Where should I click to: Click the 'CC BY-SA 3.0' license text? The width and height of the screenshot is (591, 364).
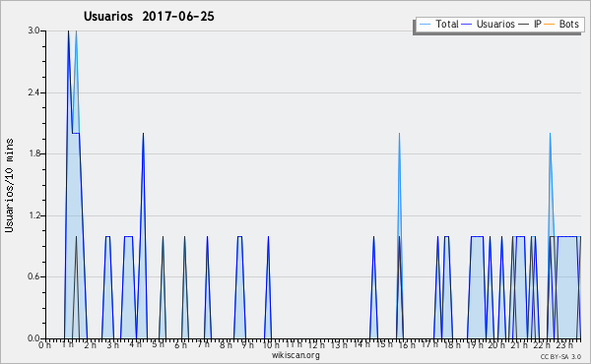pyautogui.click(x=560, y=356)
